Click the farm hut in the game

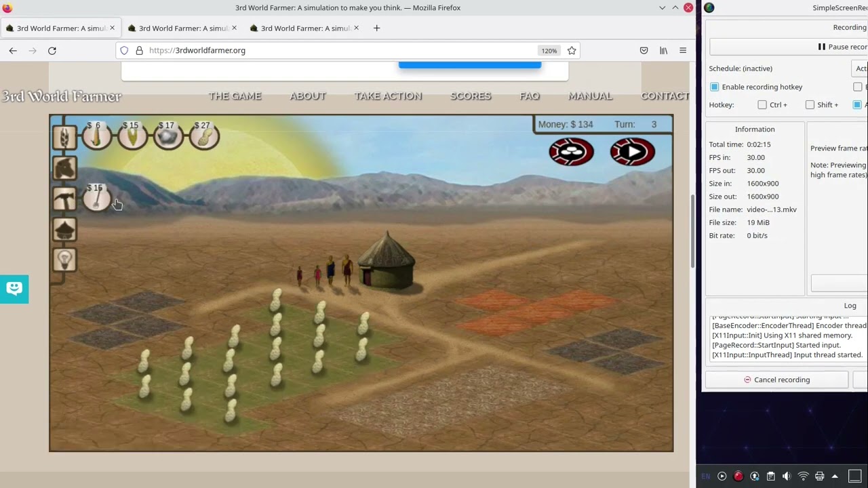pyautogui.click(x=387, y=260)
